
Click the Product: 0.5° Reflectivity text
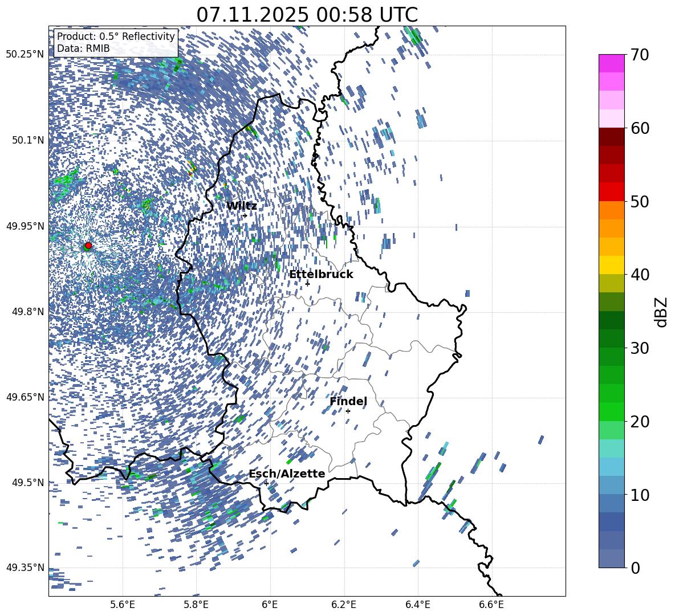116,36
